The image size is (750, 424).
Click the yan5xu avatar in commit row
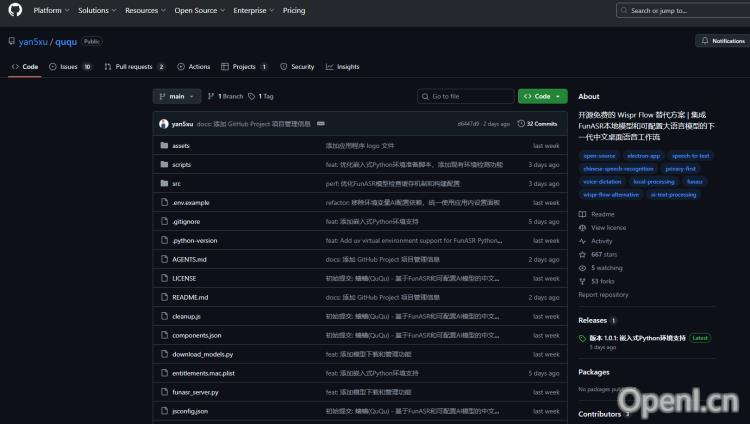(163, 124)
